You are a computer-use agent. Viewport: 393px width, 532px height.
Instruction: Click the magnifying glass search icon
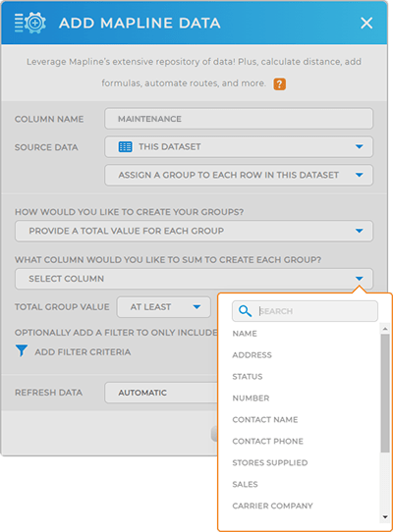[245, 311]
